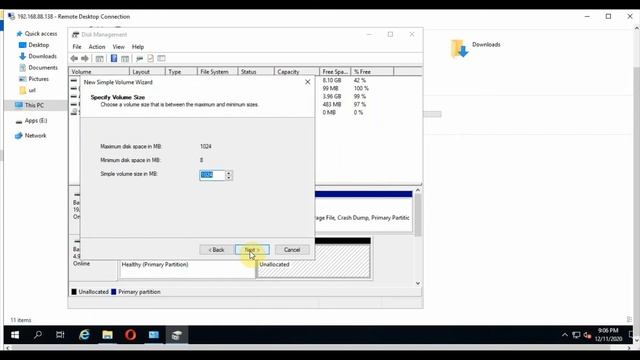Open Quick access in Explorer sidebar
The width and height of the screenshot is (640, 360).
37,33
